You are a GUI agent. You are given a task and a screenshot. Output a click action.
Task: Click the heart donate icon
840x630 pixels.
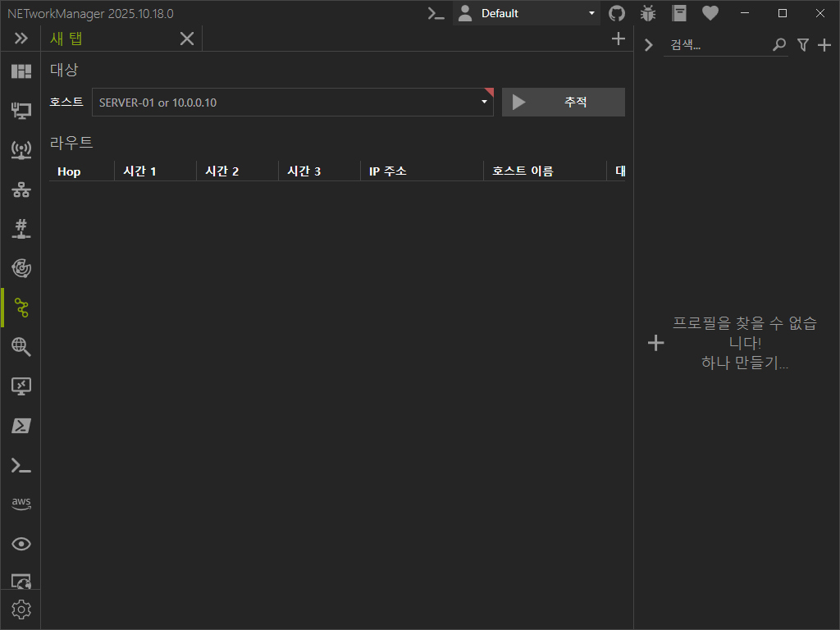point(710,13)
